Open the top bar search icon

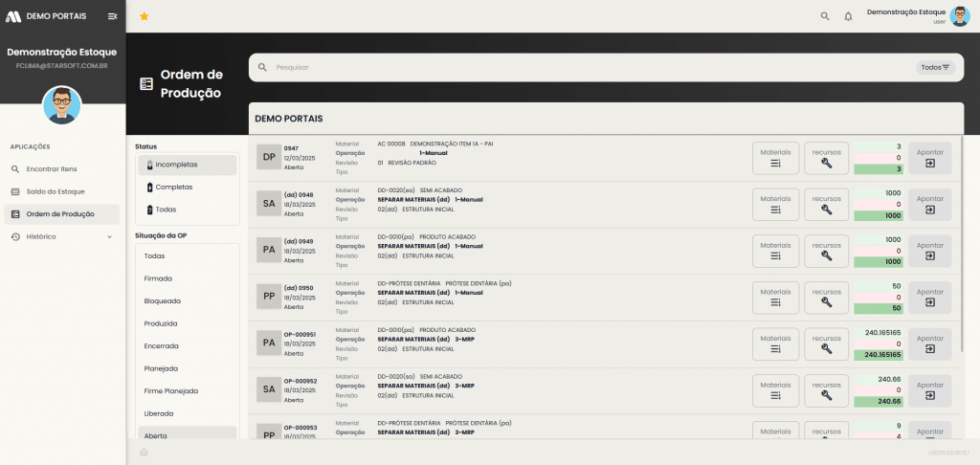coord(825,16)
